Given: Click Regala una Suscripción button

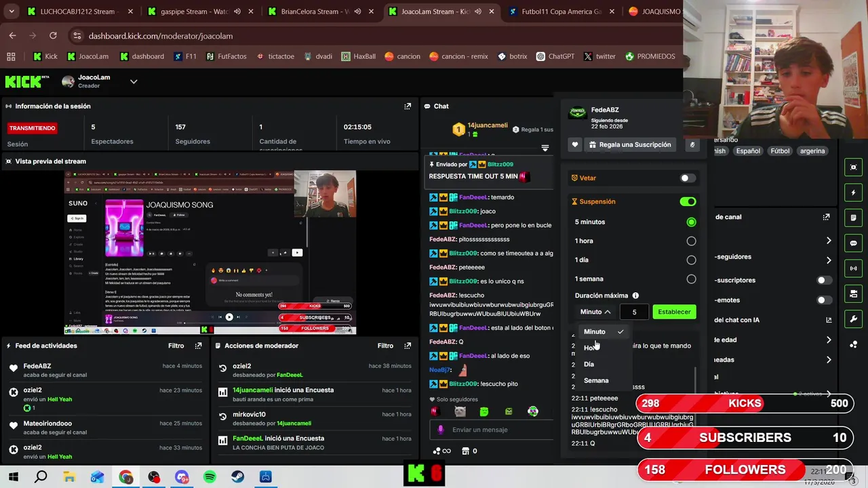Looking at the screenshot, I should coord(630,144).
